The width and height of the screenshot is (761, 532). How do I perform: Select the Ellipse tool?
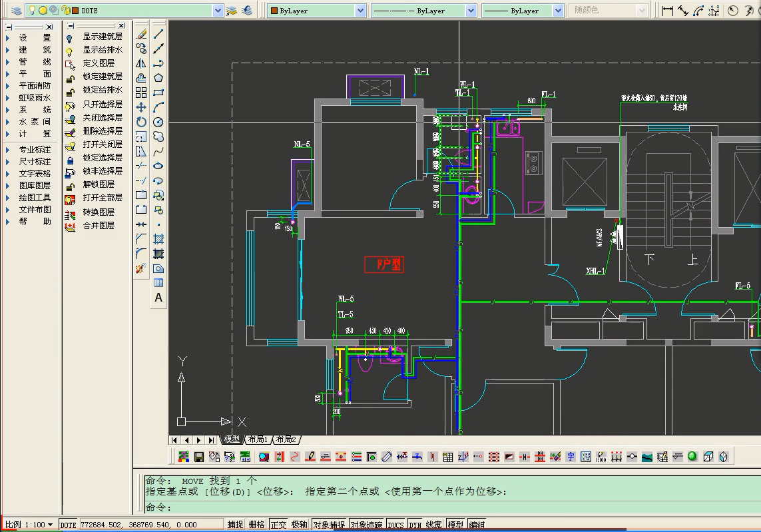[158, 166]
